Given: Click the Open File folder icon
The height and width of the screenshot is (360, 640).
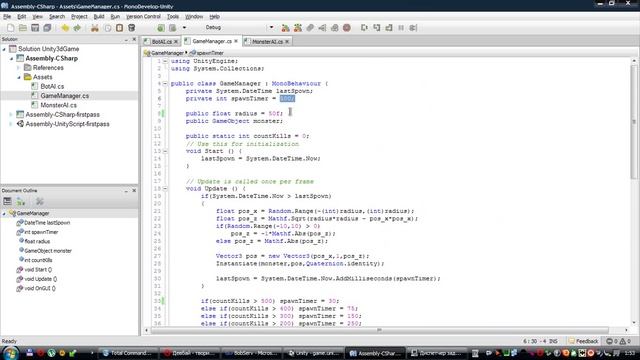Looking at the screenshot, I should point(23,28).
